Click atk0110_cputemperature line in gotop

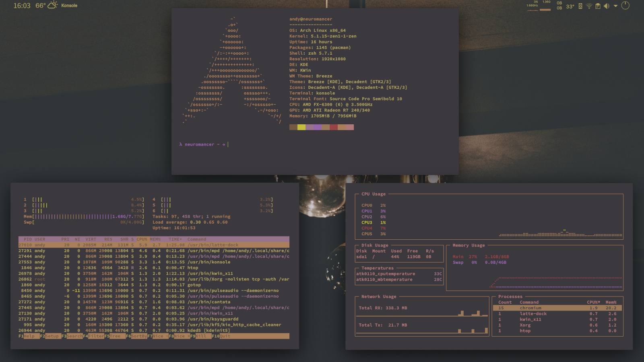click(399, 274)
